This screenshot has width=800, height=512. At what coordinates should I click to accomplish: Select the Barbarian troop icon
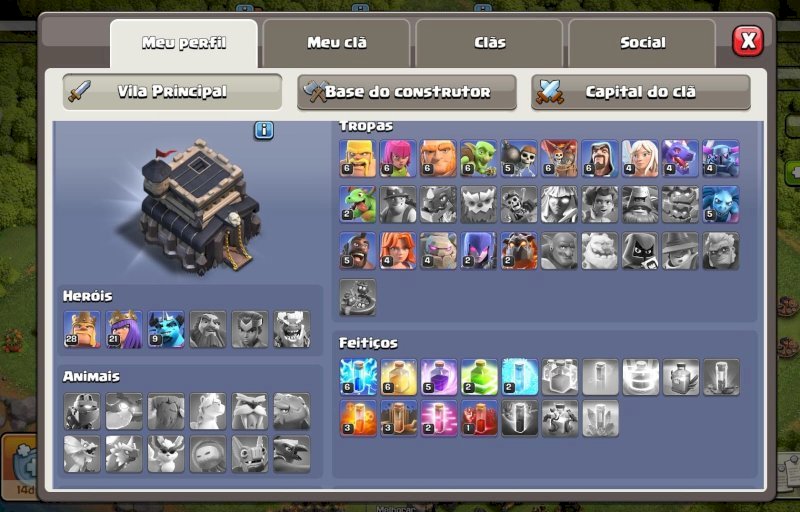coord(357,158)
